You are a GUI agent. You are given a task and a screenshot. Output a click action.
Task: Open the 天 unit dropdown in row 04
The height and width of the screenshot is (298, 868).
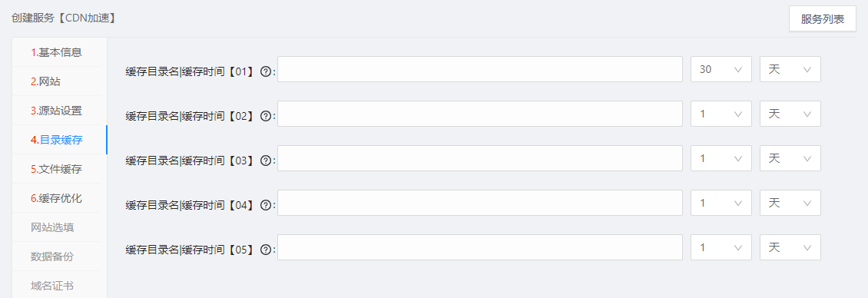point(790,203)
